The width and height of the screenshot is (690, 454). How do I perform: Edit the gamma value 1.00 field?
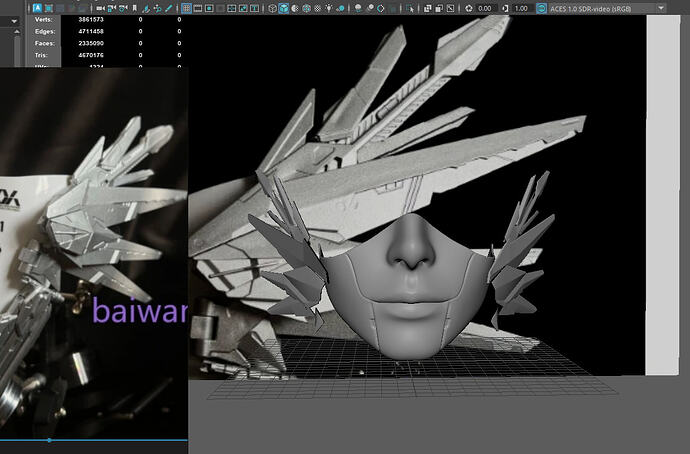coord(521,8)
